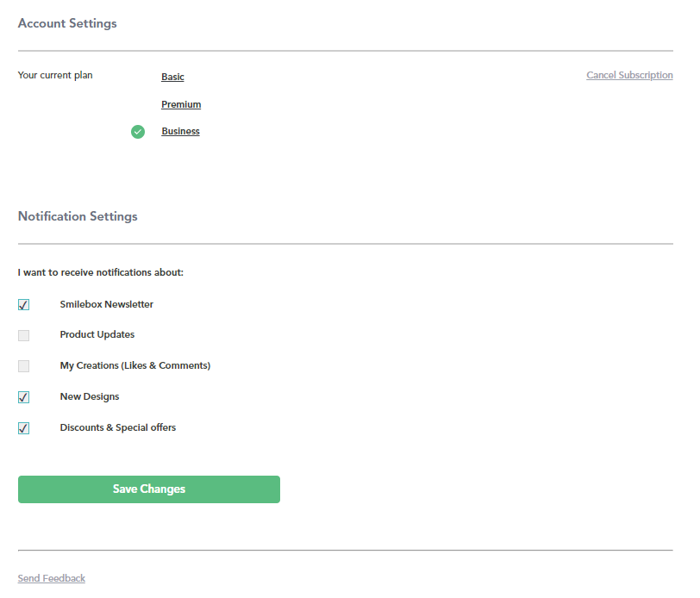The height and width of the screenshot is (598, 700).
Task: Toggle Discounts & Special offers checkbox
Action: click(23, 428)
